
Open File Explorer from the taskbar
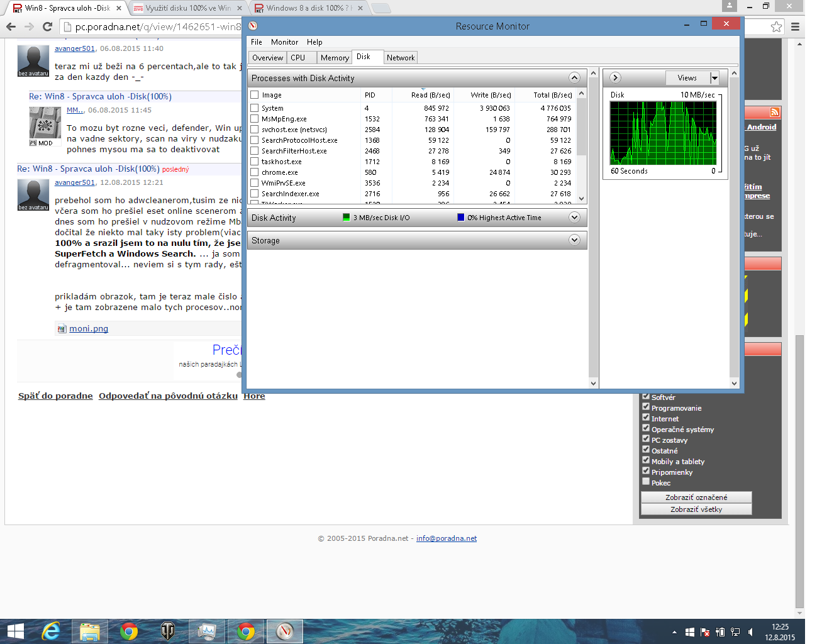click(90, 631)
